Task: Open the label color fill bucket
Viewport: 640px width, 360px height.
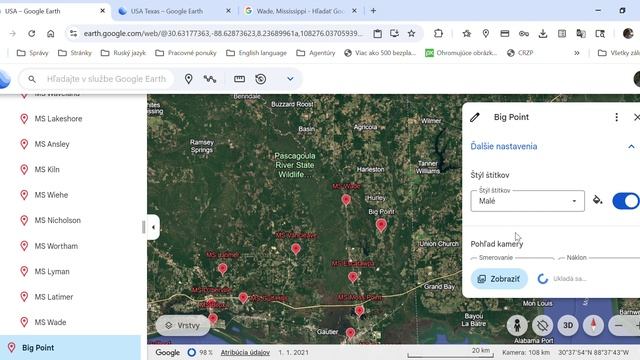Action: click(598, 200)
